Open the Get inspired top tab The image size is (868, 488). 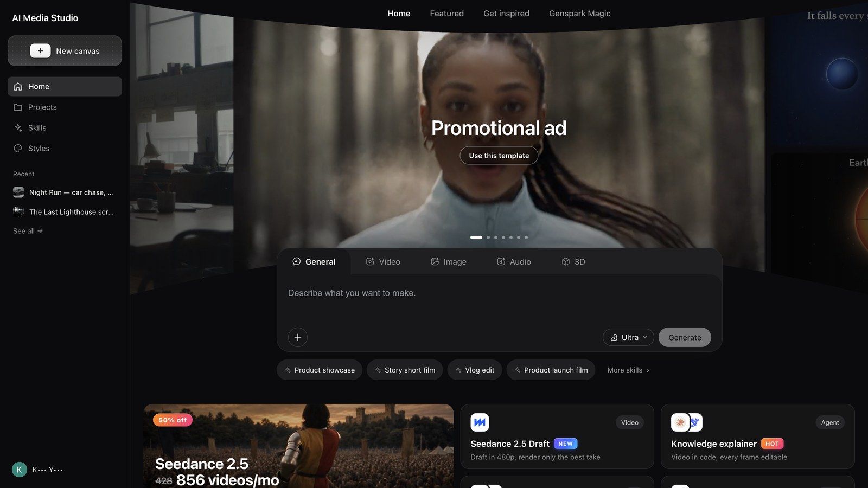click(x=506, y=14)
